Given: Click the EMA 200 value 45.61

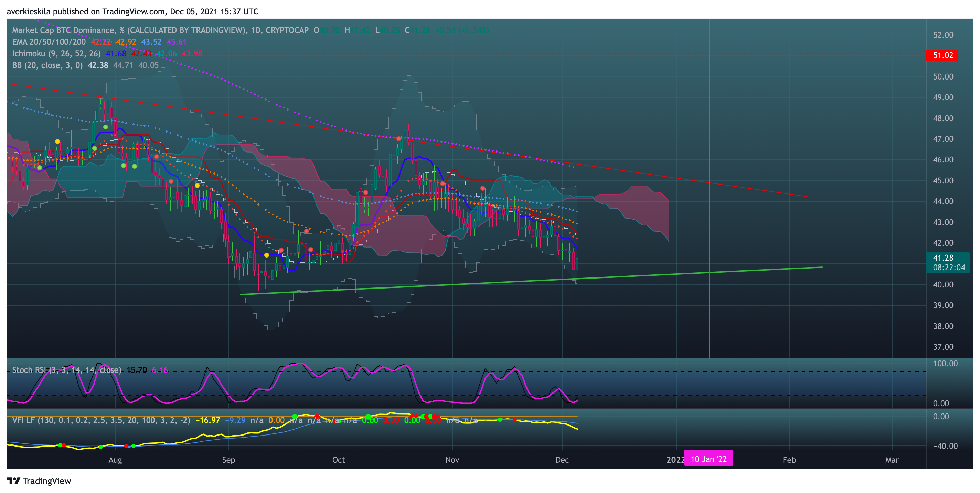Looking at the screenshot, I should (177, 42).
